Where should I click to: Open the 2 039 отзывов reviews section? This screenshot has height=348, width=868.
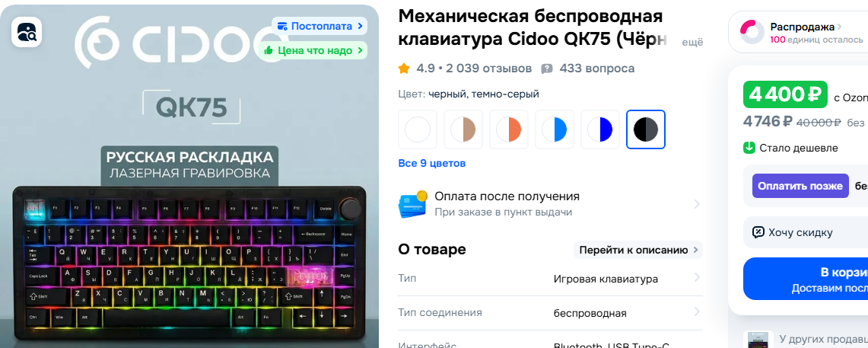tap(489, 69)
